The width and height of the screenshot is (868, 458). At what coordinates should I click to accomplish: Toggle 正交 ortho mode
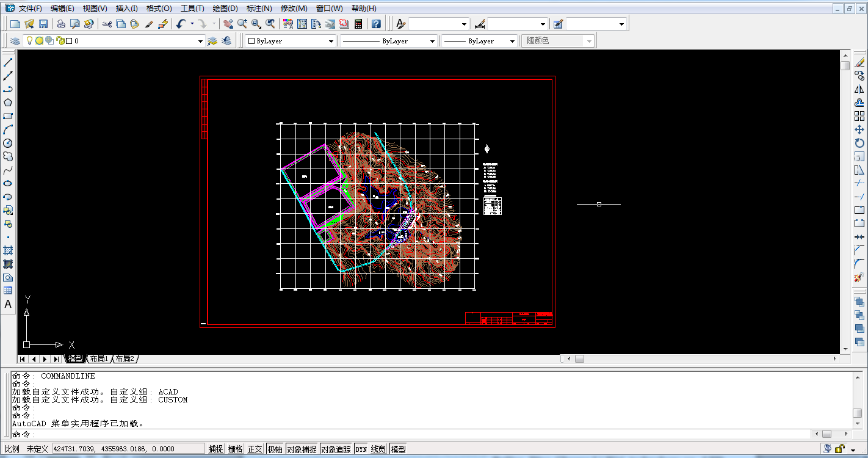click(x=255, y=449)
